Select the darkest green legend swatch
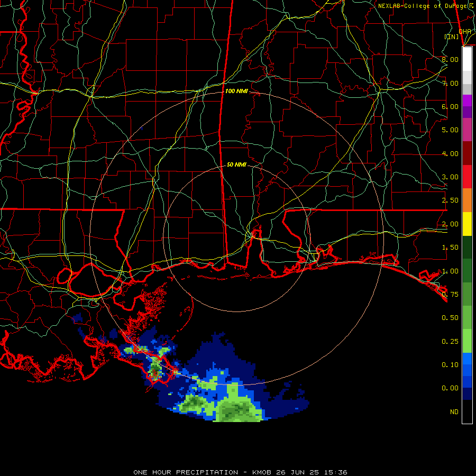 click(467, 247)
